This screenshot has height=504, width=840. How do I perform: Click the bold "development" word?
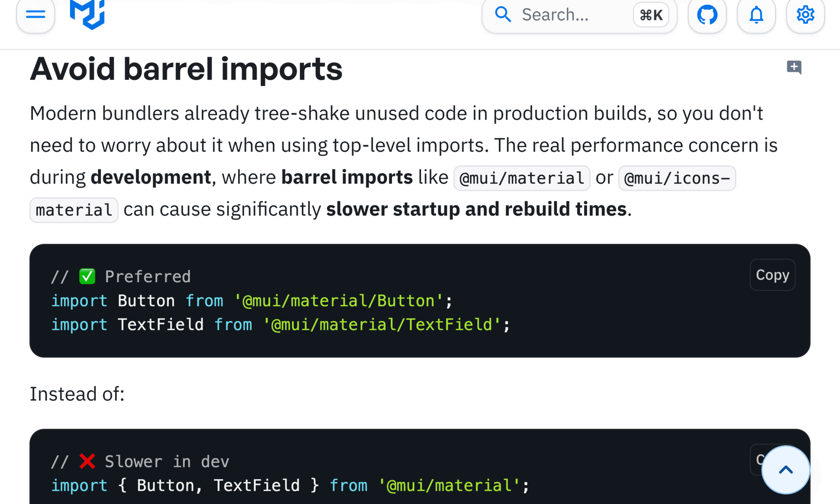[151, 177]
